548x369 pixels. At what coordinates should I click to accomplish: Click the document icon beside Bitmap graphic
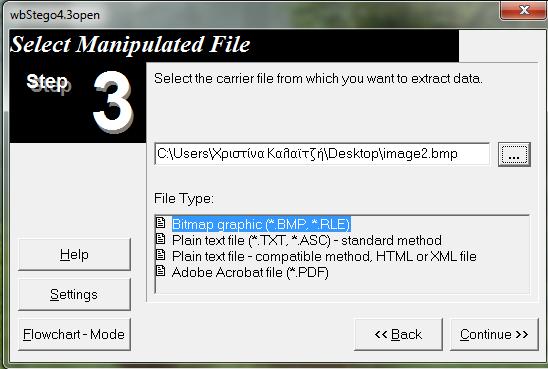pos(160,222)
